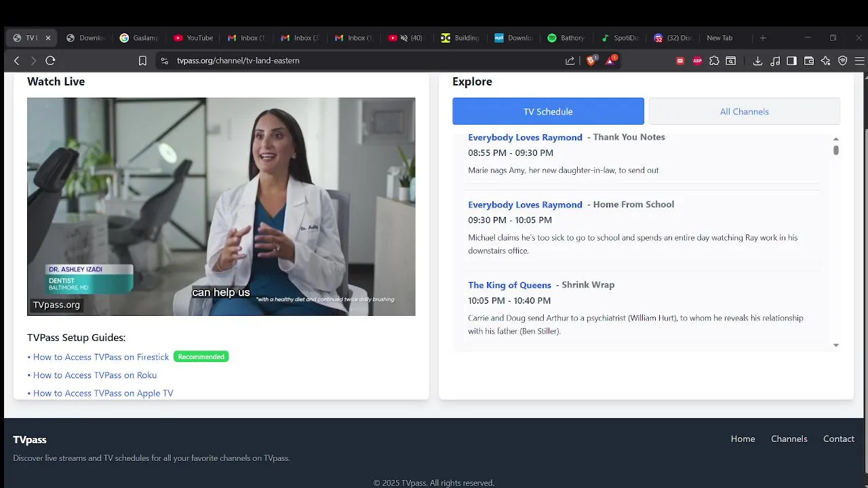Click the 08:55 PM - 09:30 PM time text
The image size is (868, 488).
point(511,152)
